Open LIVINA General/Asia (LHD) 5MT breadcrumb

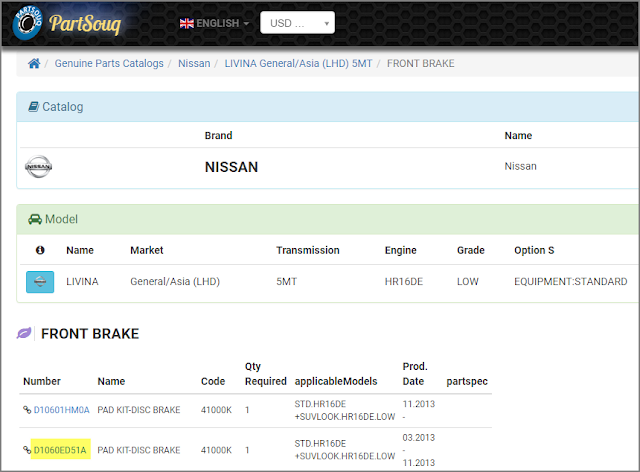coord(298,63)
